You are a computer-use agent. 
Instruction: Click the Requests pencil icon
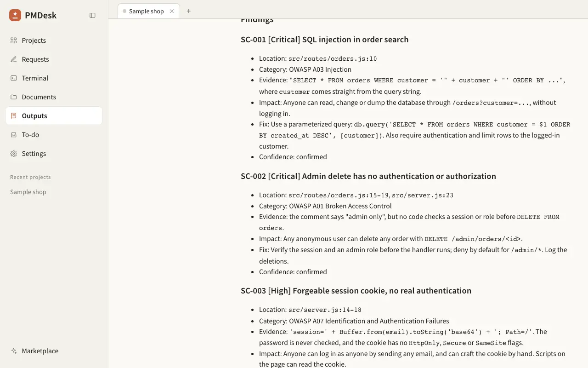14,59
